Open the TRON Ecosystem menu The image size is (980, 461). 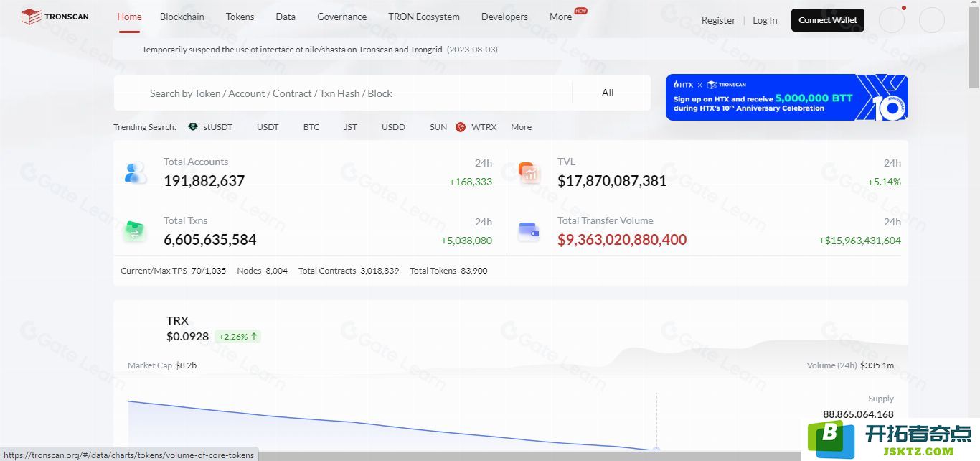pyautogui.click(x=424, y=17)
